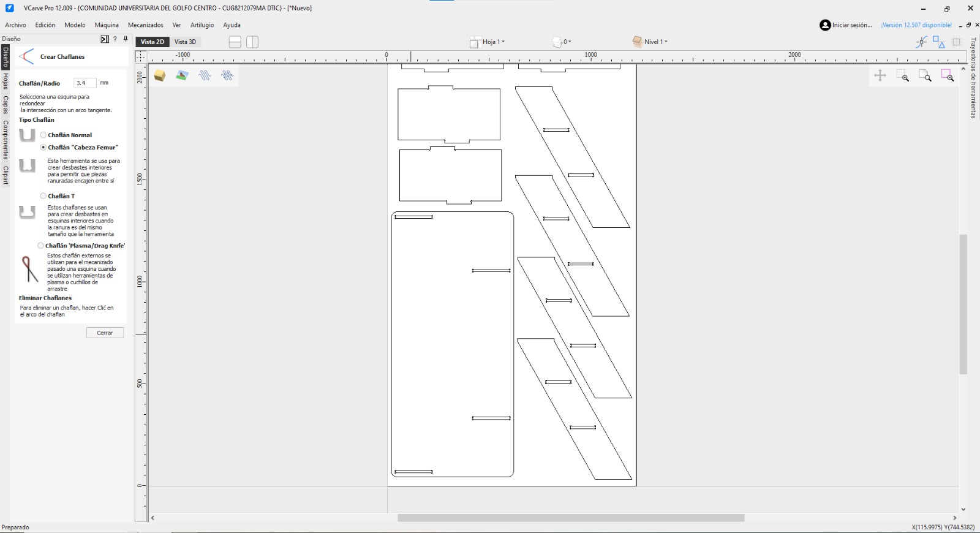Image resolution: width=980 pixels, height=533 pixels.
Task: Open the layer 0 dropdown
Action: point(562,42)
